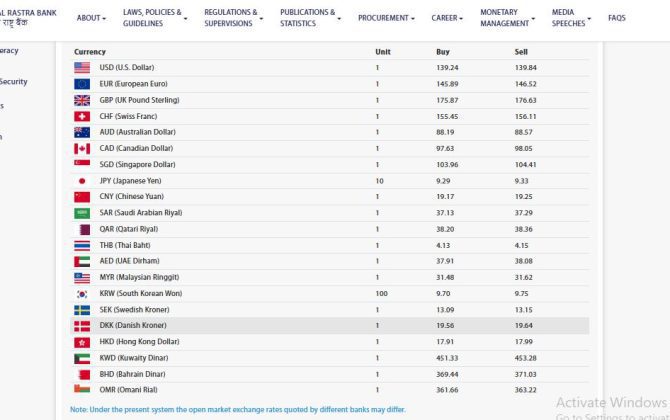Select the DKK Danish Kroner row

tap(330, 326)
